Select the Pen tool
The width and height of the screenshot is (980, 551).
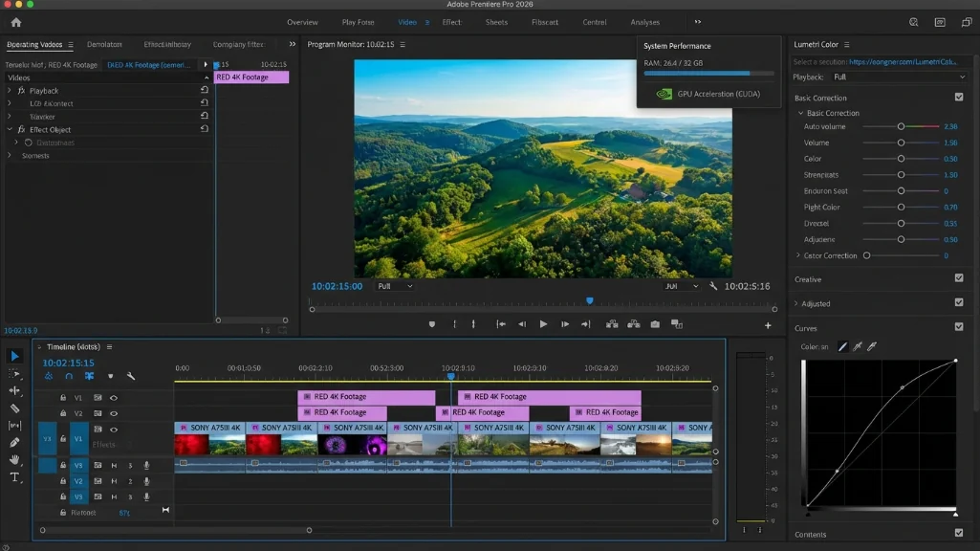click(x=14, y=442)
